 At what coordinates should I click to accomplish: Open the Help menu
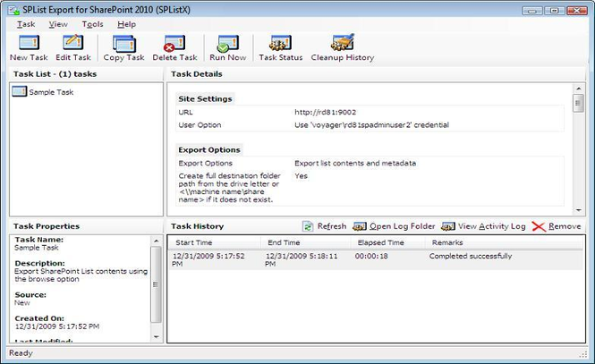pyautogui.click(x=126, y=24)
